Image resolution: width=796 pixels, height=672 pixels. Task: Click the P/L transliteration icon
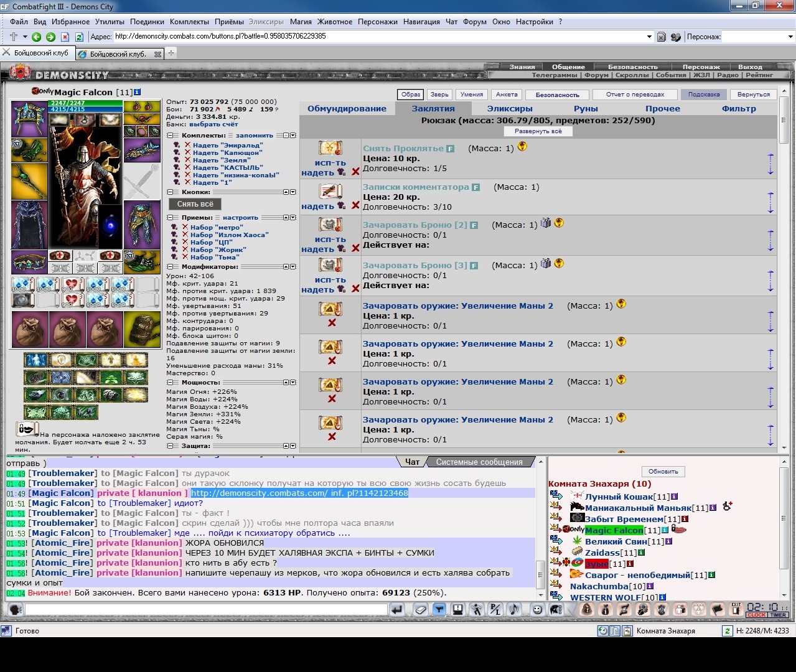(x=495, y=610)
